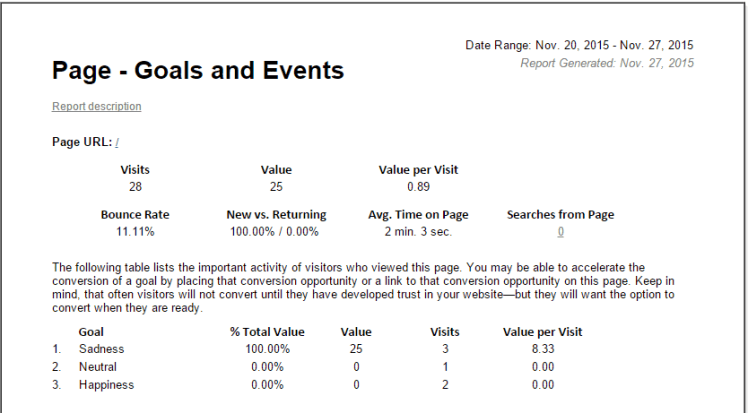This screenshot has height=413, width=748.
Task: Click the 100.00% total value for Sadness
Action: click(x=267, y=349)
